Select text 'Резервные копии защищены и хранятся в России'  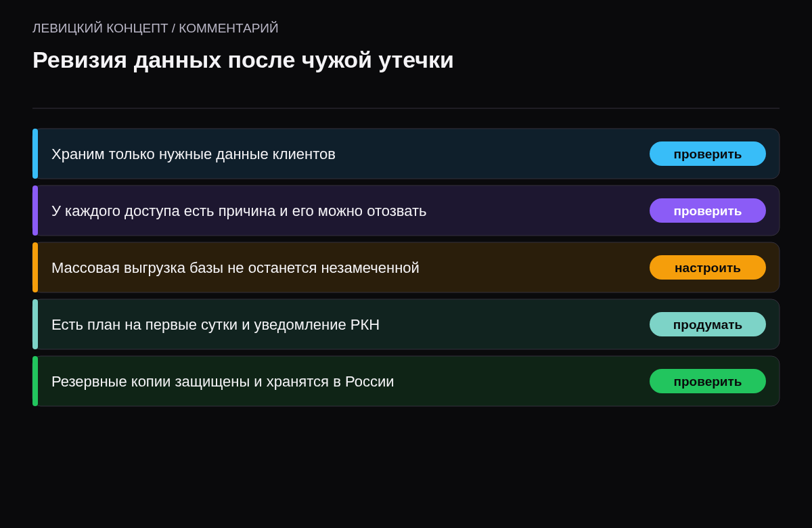pos(223,382)
